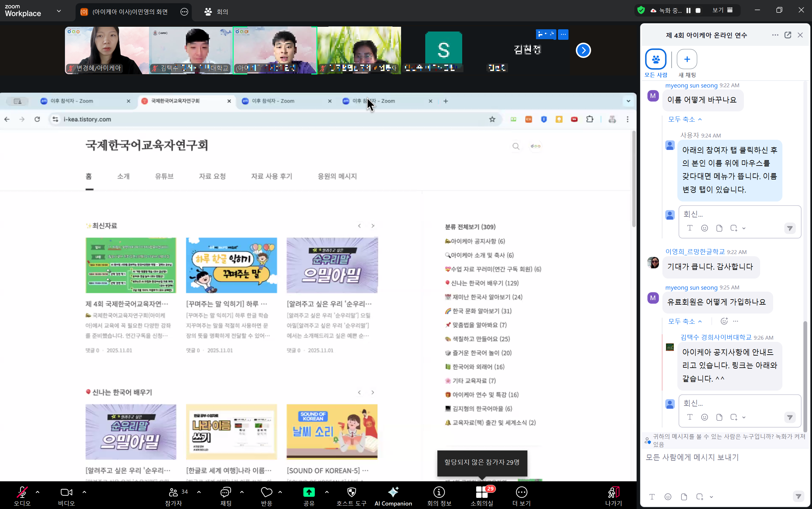
Task: Open Meeting info (회의 정보) icon
Action: pyautogui.click(x=439, y=492)
